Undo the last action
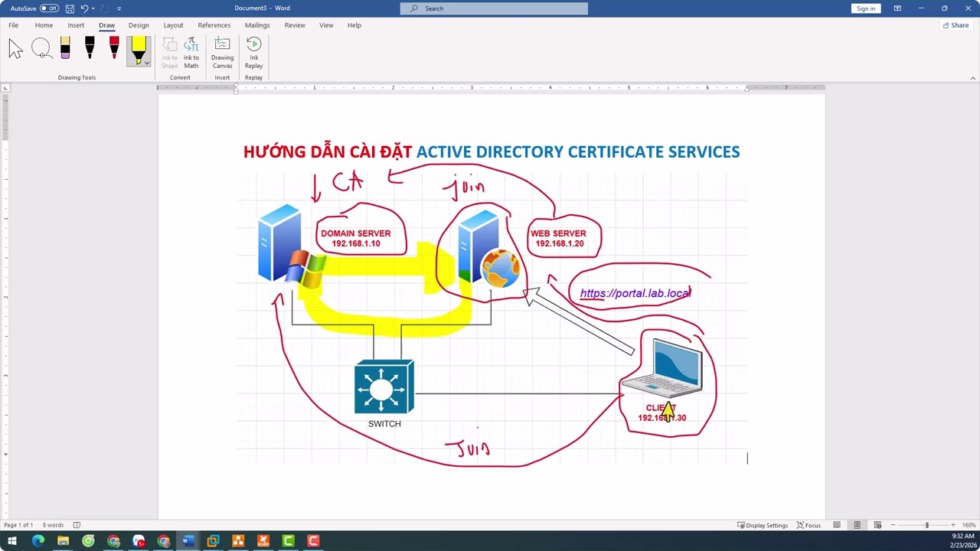This screenshot has width=980, height=551. click(x=85, y=8)
